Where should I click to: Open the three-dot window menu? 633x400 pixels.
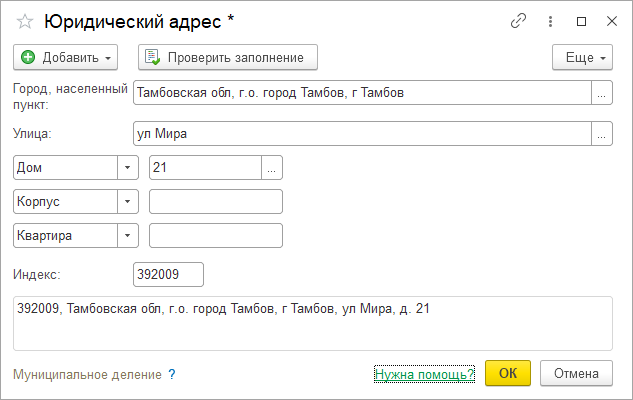click(550, 20)
